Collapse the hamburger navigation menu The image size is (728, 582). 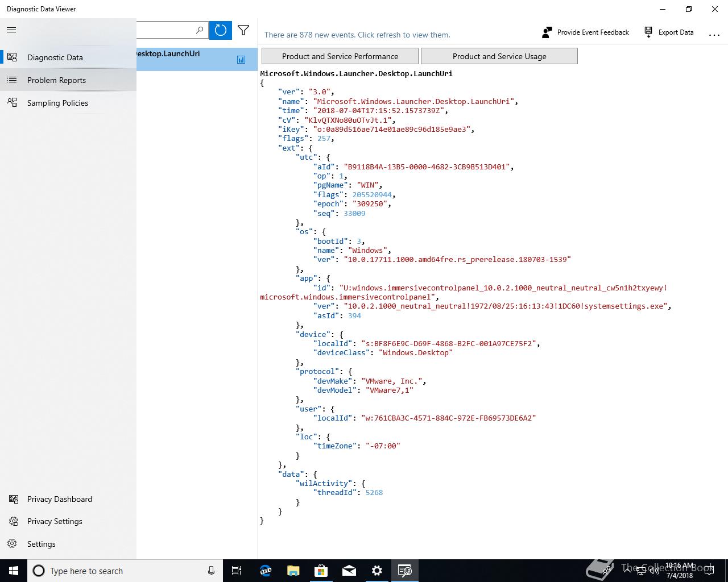[x=11, y=30]
